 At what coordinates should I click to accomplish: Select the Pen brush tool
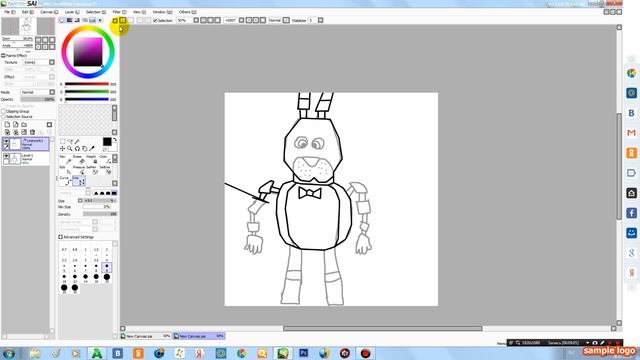(x=65, y=160)
